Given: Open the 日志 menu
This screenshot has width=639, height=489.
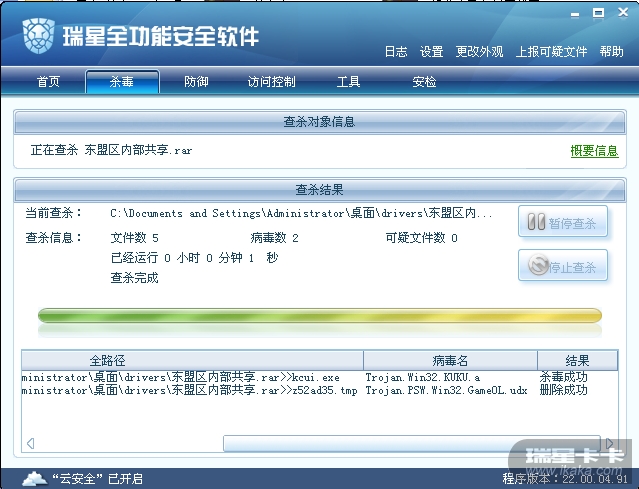Looking at the screenshot, I should 396,52.
